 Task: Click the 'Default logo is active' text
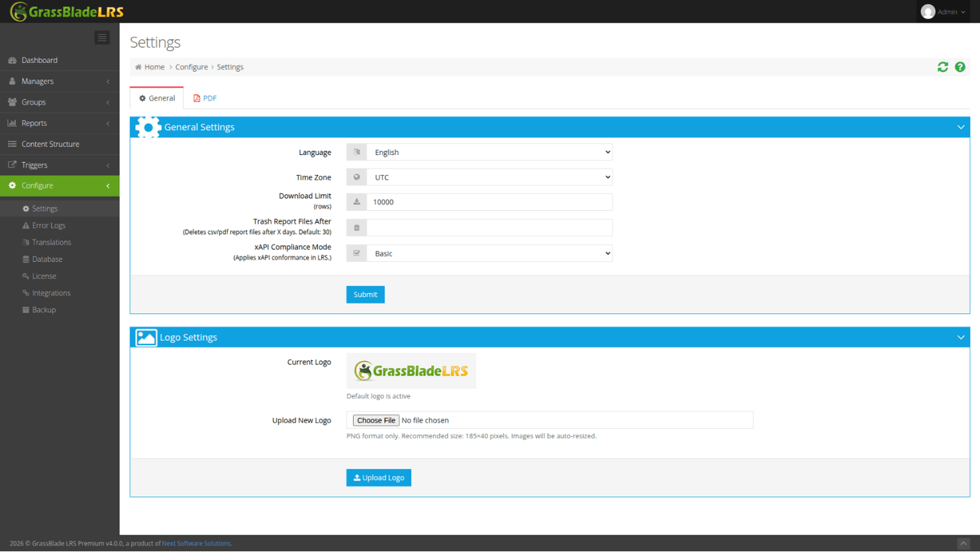coord(379,396)
